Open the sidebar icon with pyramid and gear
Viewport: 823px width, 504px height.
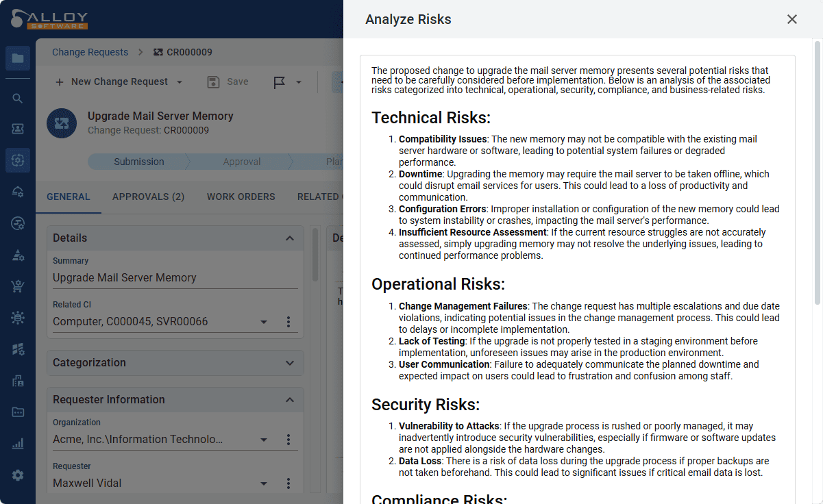coord(18,255)
